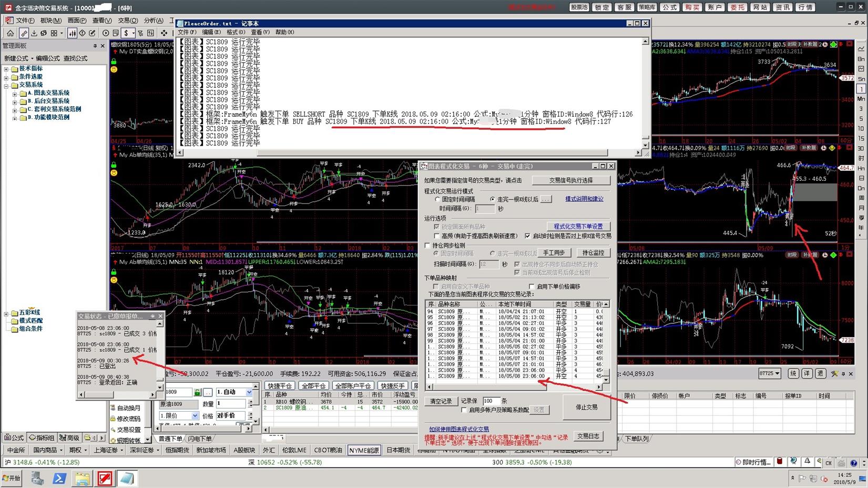Open the notes page toolbar icon
Screen dimensions: 868x488
[116, 33]
